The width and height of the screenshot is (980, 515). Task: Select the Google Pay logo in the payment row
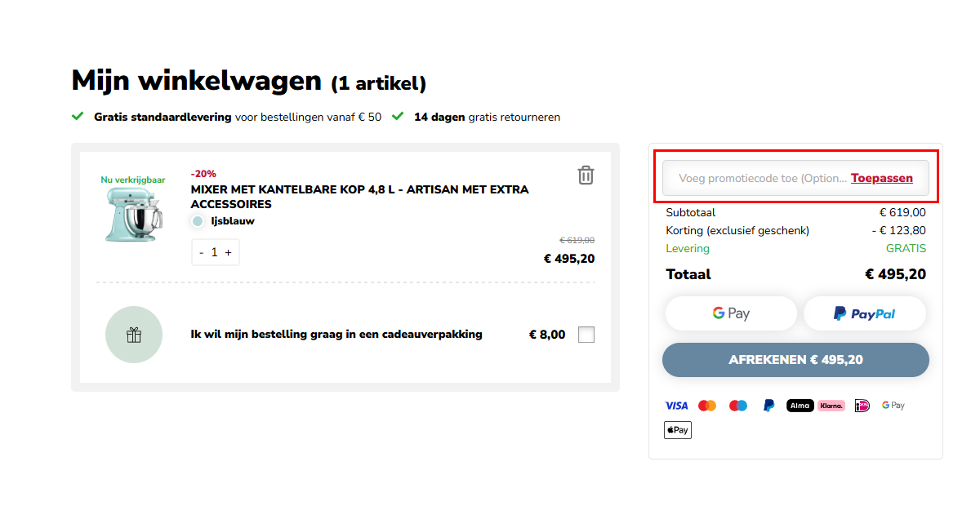coord(893,405)
